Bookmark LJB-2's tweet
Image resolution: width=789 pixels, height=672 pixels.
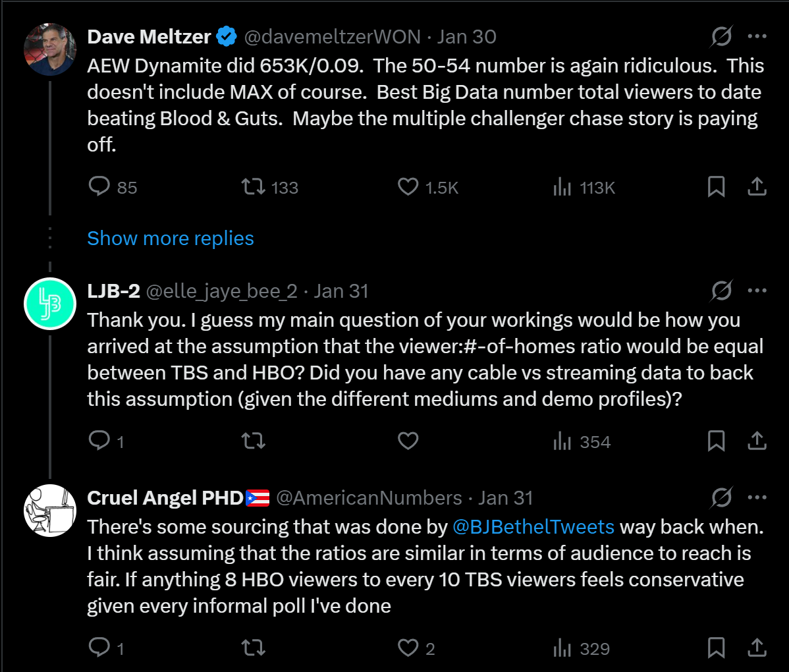(x=716, y=441)
